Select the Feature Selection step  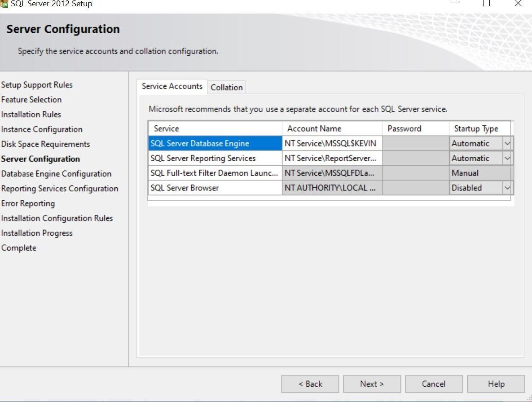pos(31,99)
